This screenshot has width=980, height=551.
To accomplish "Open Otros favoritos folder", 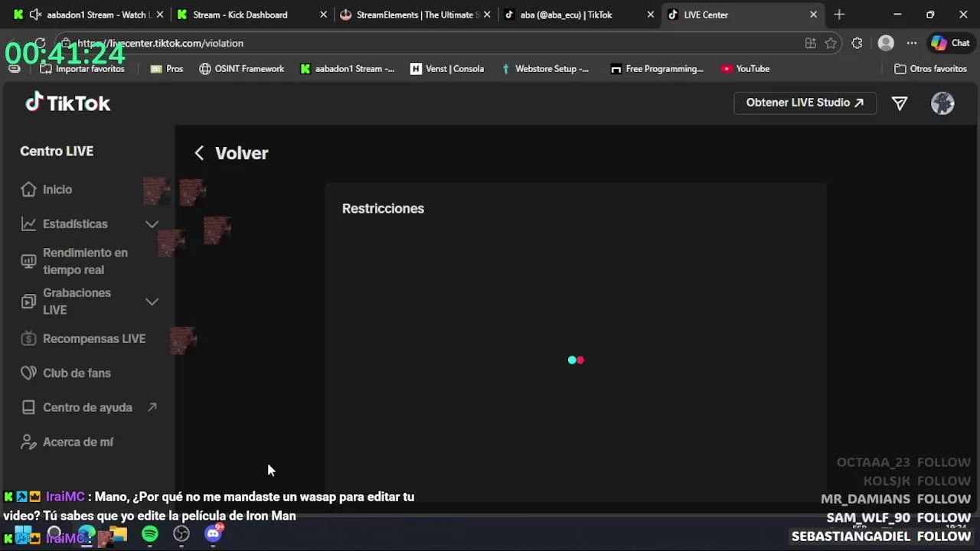I will point(930,69).
